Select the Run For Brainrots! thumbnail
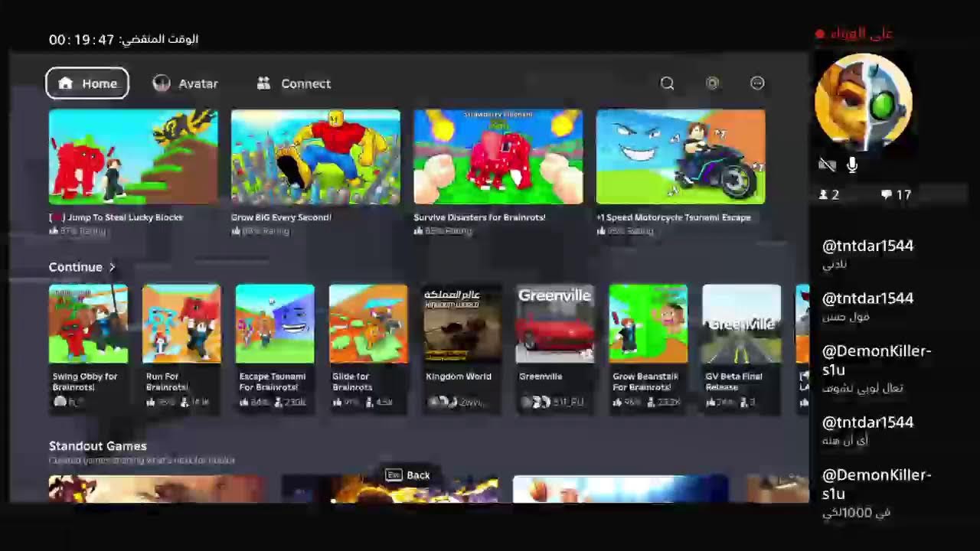This screenshot has width=980, height=551. point(181,324)
